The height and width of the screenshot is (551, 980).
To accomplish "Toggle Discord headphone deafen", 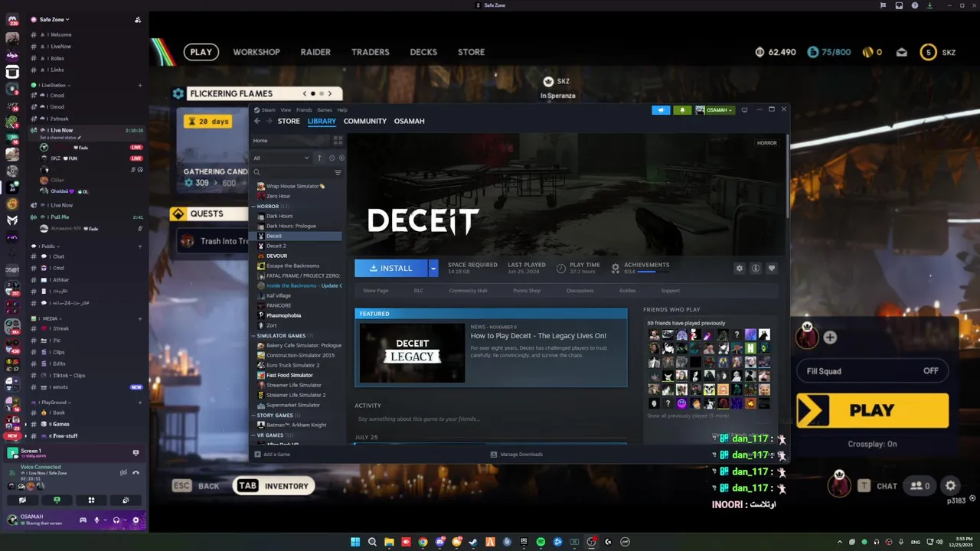I will pyautogui.click(x=116, y=520).
